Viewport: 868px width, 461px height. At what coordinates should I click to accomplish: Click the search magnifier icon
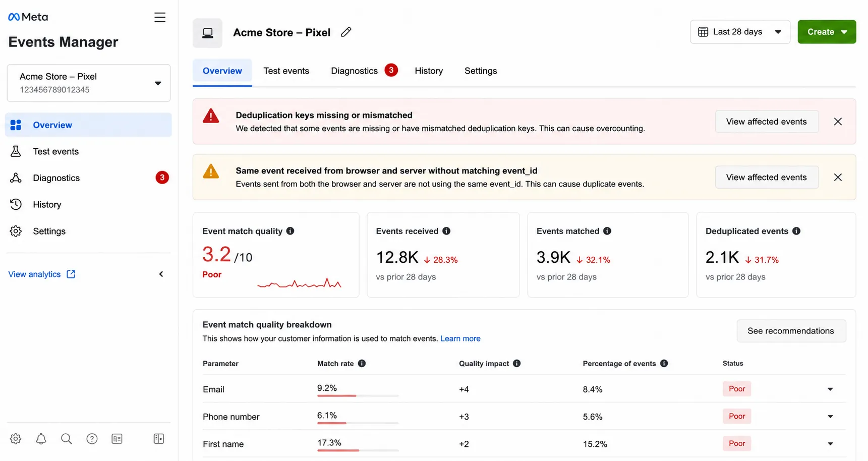(67, 439)
